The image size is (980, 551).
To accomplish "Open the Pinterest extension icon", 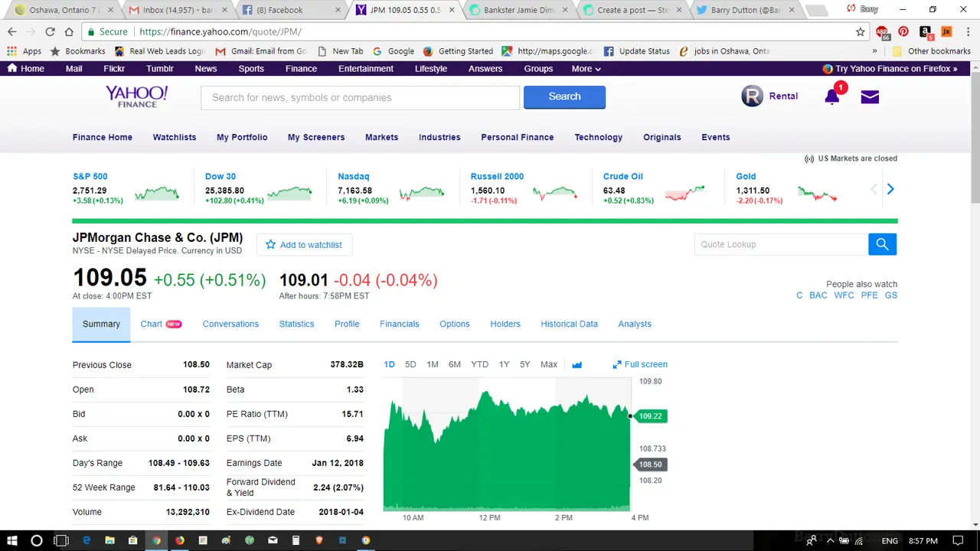I will (903, 32).
